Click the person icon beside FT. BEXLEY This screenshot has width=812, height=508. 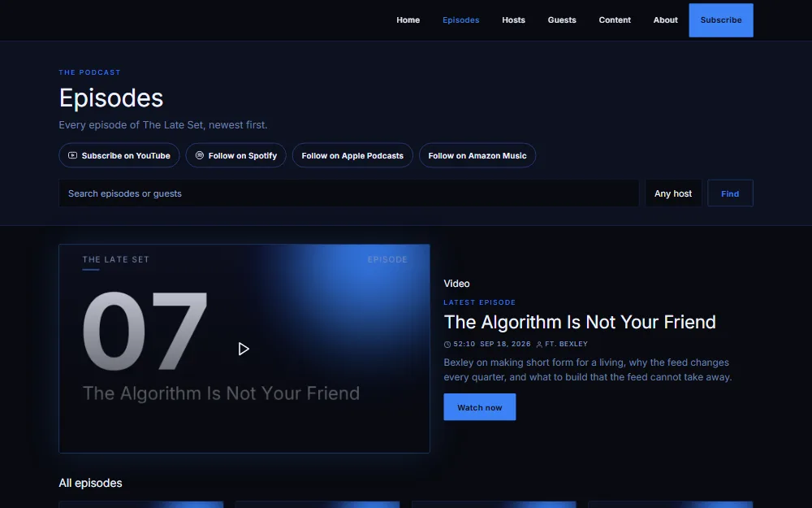point(539,344)
